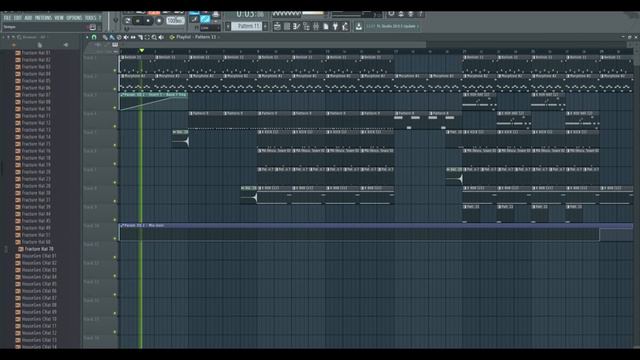Open the Pattern 11 selector dropdown
Viewport: 640px width, 360px height.
coord(247,26)
